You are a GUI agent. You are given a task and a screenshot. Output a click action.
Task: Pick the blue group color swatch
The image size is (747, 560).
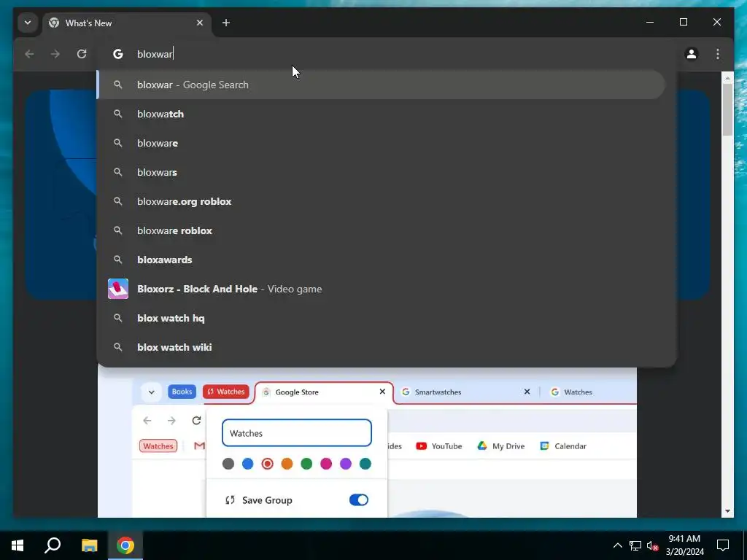[248, 463]
